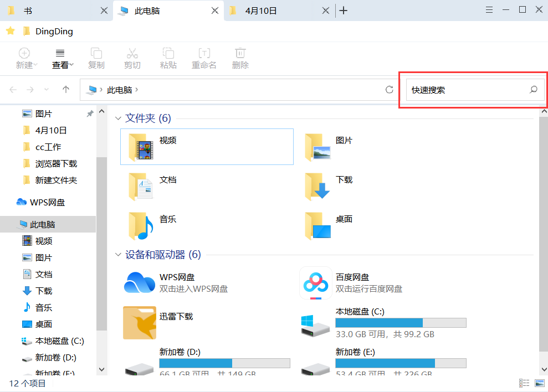Open 桌面 in the sidebar tree

click(37, 324)
